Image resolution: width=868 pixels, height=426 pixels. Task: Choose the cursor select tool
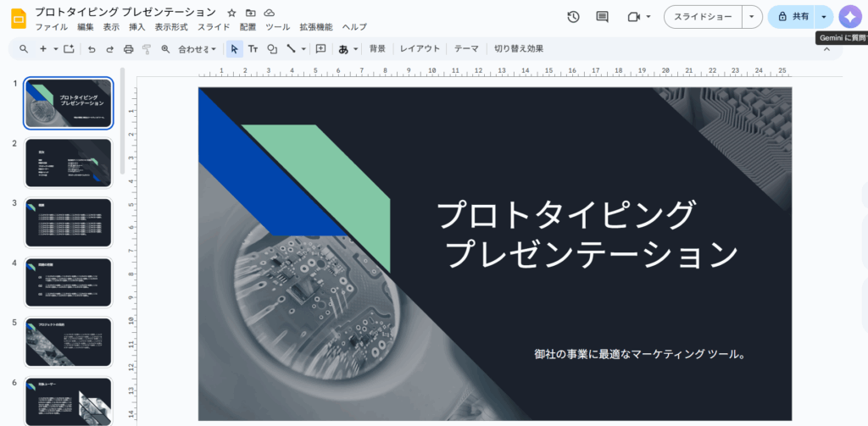click(x=235, y=49)
